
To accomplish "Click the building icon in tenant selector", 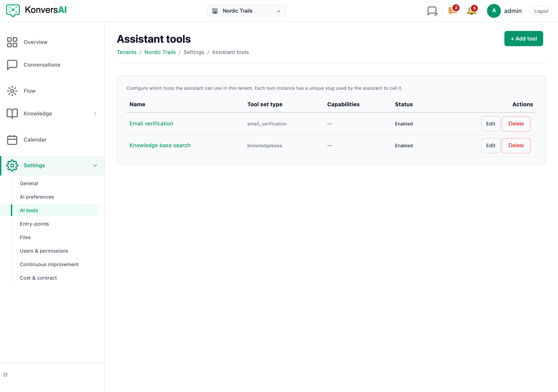I will 215,11.
